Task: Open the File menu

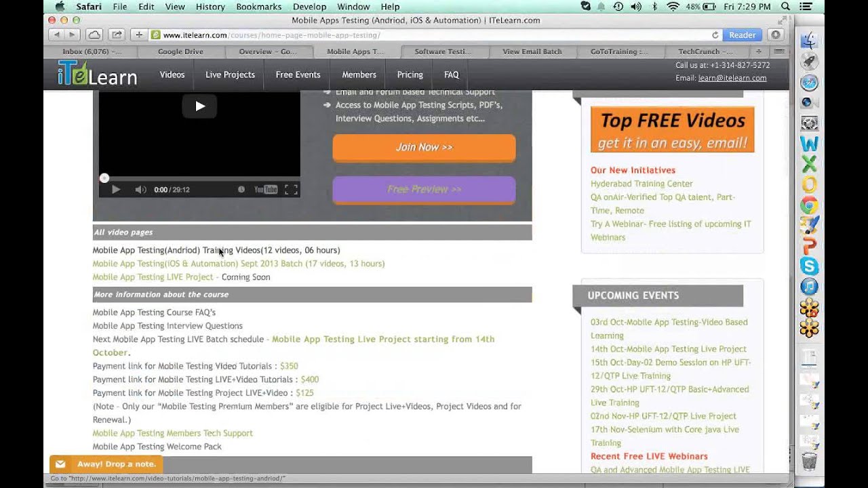Action: [120, 7]
